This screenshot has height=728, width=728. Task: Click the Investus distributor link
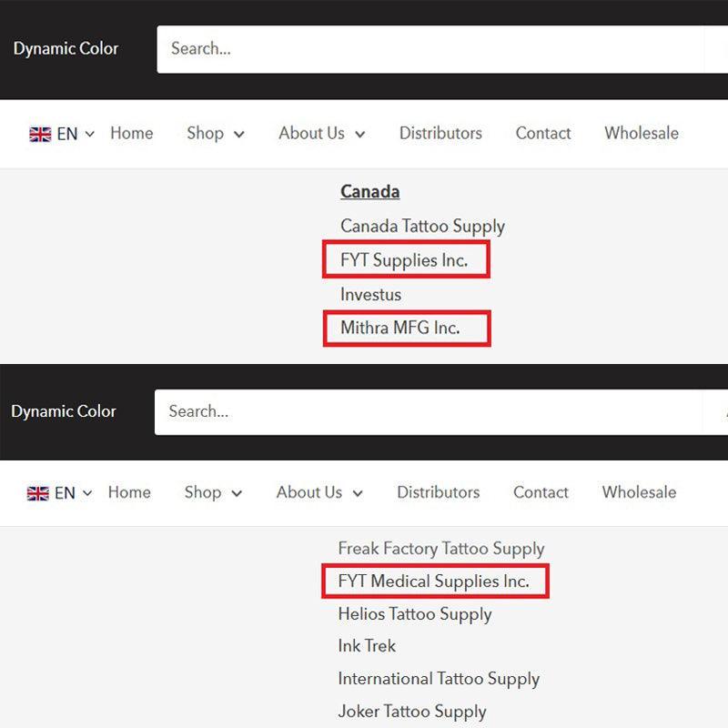point(370,294)
